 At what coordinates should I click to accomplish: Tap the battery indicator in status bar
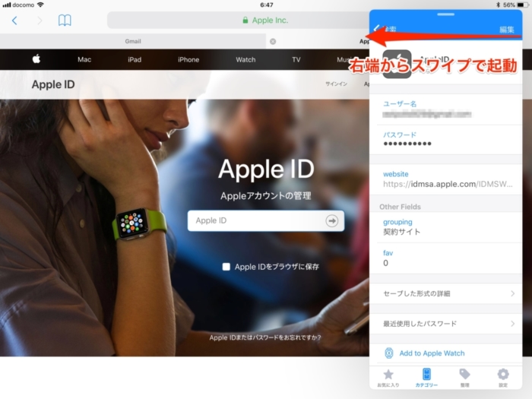click(523, 5)
